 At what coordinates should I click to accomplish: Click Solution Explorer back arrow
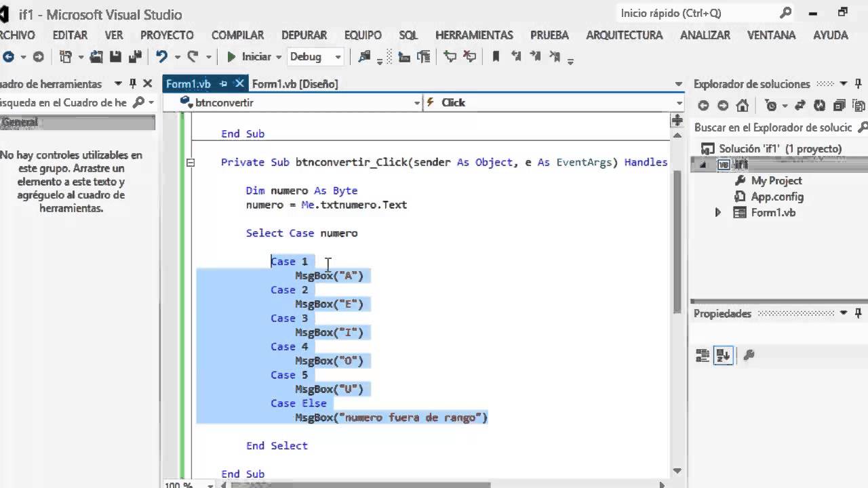tap(703, 105)
